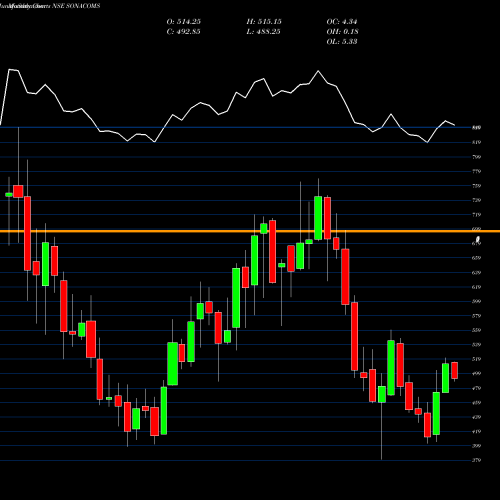Viewport: 500px width, 500px height.
Task: Click the 479 price axis label
Action: (477, 388)
